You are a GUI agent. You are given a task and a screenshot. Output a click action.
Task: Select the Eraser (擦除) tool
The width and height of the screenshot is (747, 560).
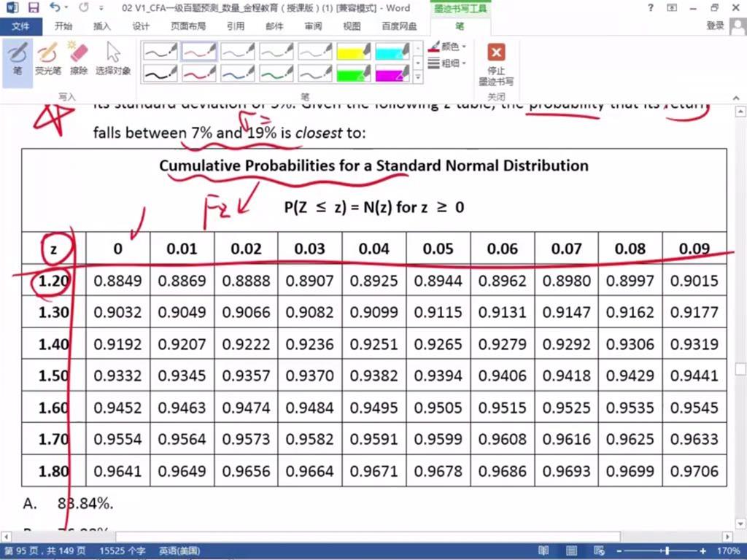click(79, 59)
